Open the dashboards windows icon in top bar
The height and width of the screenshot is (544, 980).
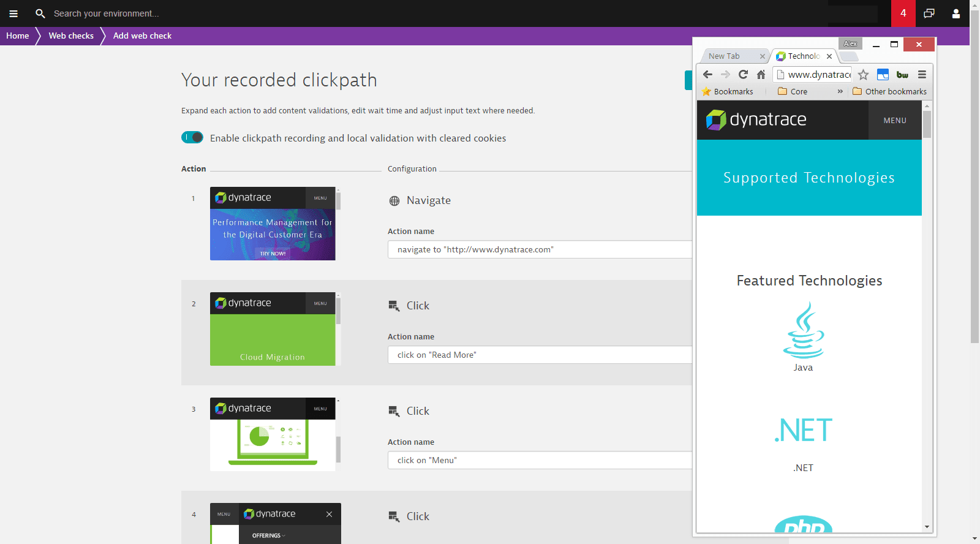point(929,13)
